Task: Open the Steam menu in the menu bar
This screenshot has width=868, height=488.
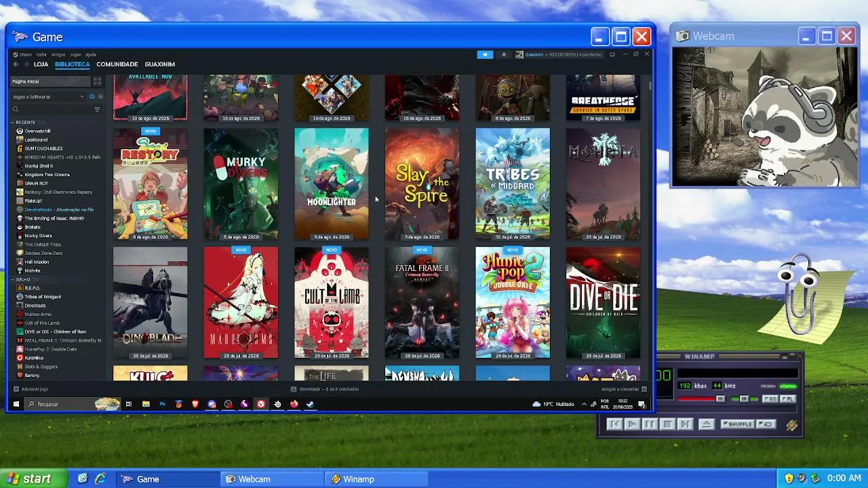Action: pos(23,54)
